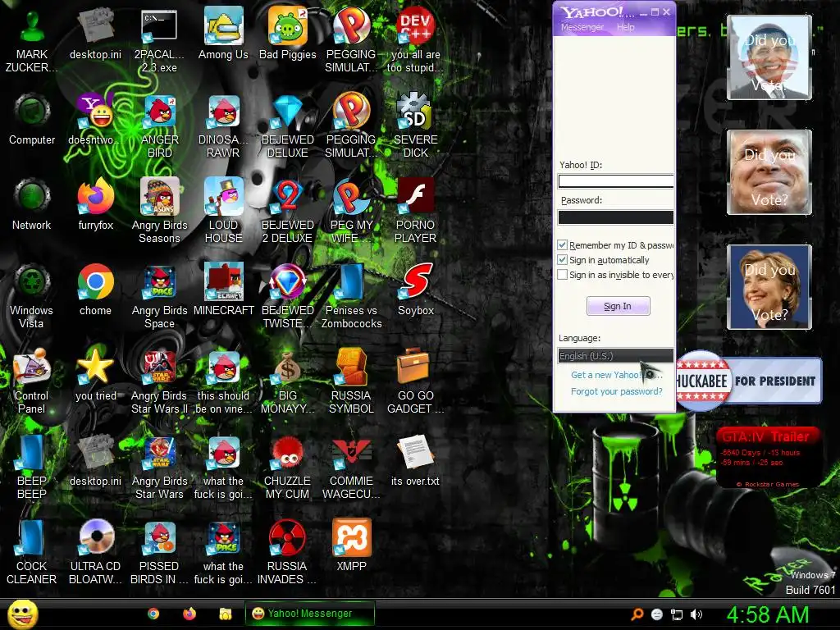The width and height of the screenshot is (840, 630).
Task: Expand the Language English (U.S.) dropdown
Action: pos(615,356)
